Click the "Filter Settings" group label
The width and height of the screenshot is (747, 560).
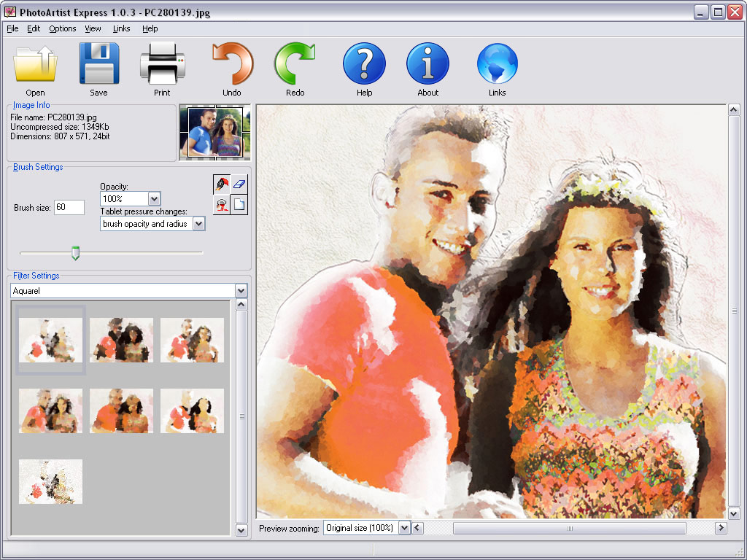click(x=36, y=276)
